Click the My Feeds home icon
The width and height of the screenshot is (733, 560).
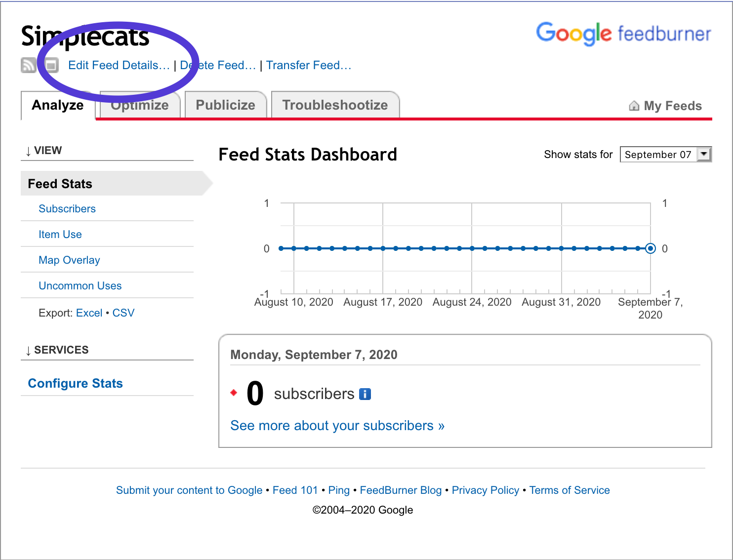[x=634, y=106]
